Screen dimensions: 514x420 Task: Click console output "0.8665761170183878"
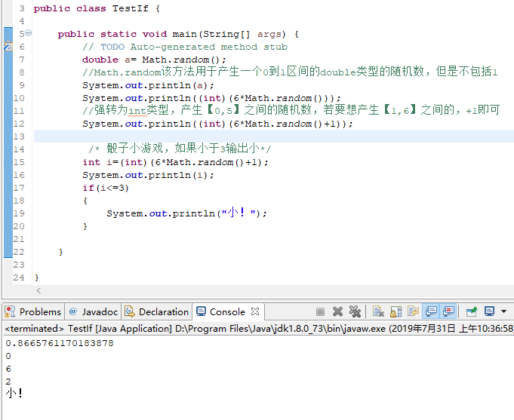pos(60,343)
